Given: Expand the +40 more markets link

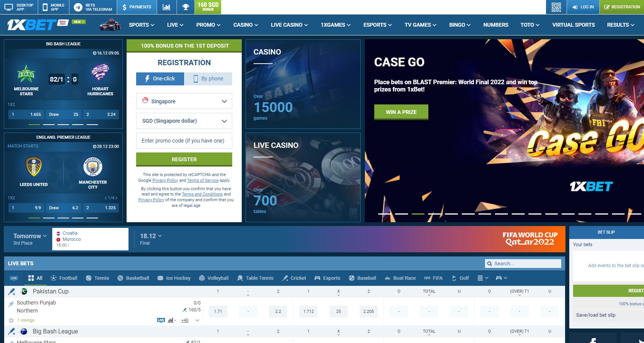Looking at the screenshot, I should 185,320.
